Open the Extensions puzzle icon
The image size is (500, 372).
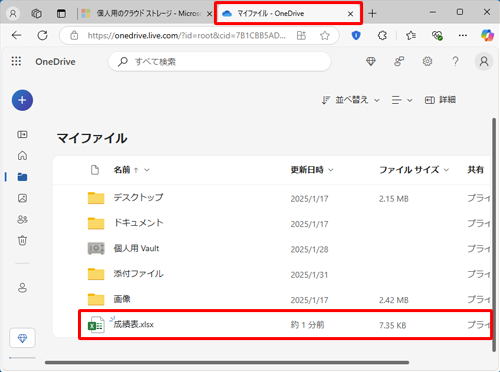point(382,35)
